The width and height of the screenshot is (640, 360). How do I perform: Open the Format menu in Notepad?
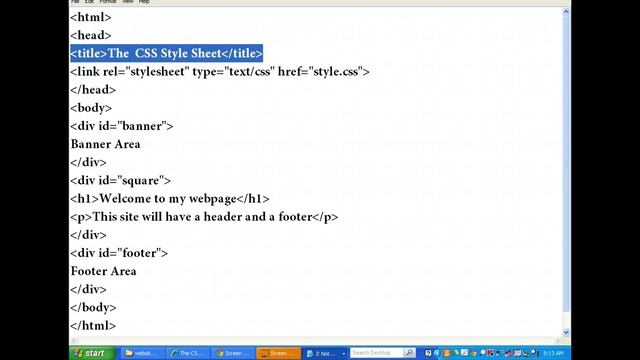[x=108, y=2]
